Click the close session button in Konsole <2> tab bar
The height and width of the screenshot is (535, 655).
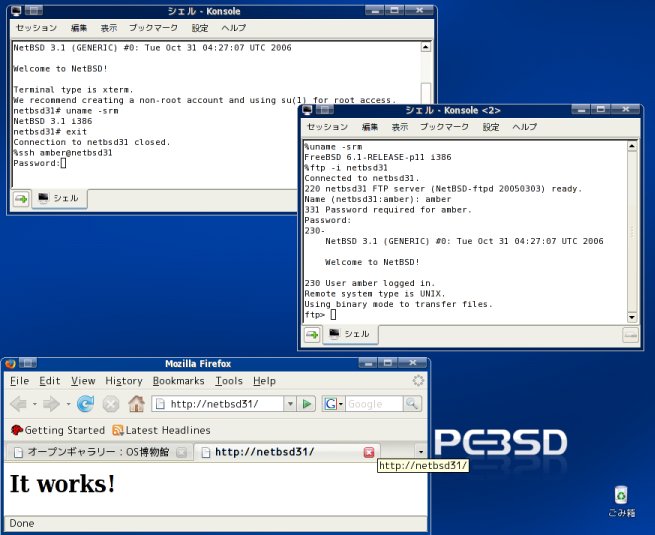pyautogui.click(x=630, y=335)
